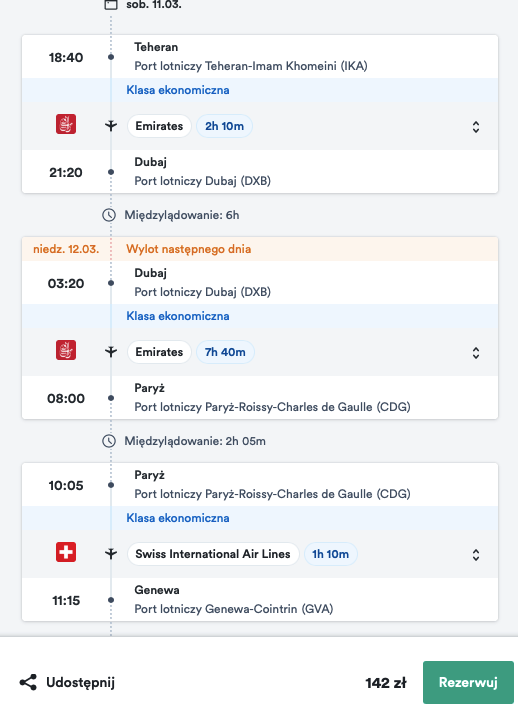The width and height of the screenshot is (518, 709).
Task: Click the Wylot następnego dnia notice
Action: 188,249
